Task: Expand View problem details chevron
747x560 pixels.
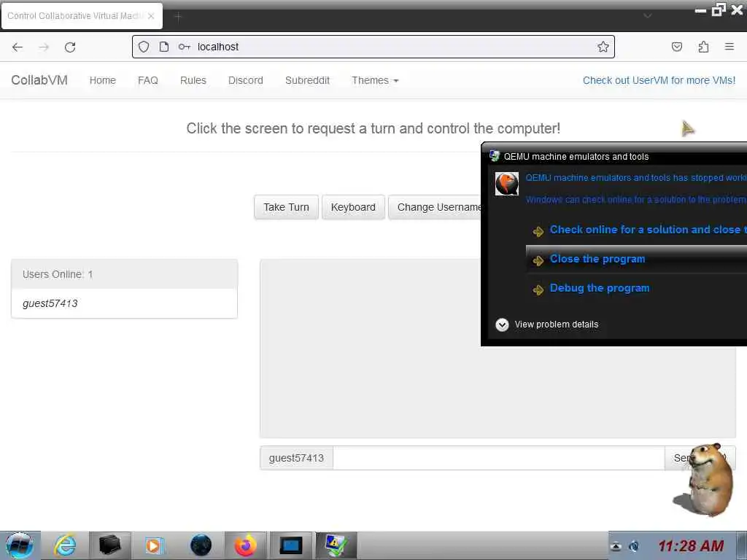Action: [x=502, y=324]
